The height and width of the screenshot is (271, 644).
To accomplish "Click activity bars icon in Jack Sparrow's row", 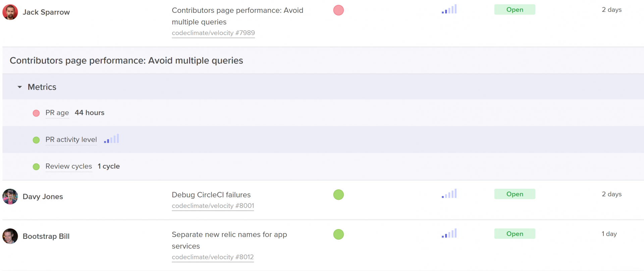I will coord(449,9).
